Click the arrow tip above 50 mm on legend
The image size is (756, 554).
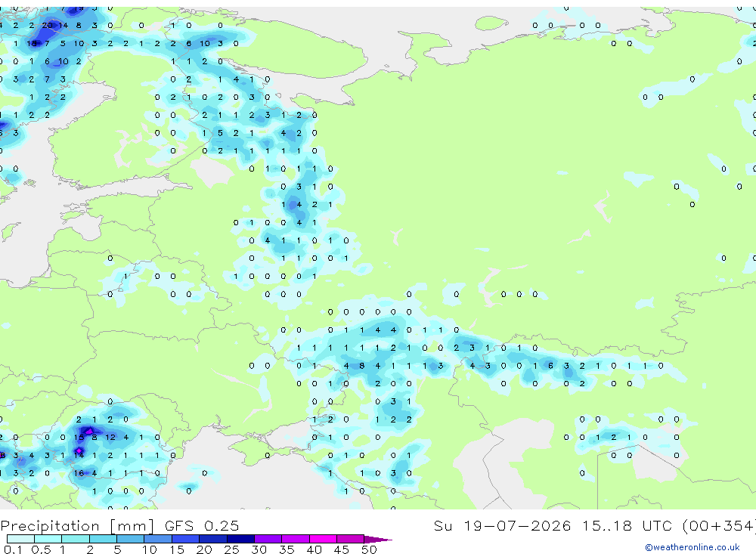point(378,540)
